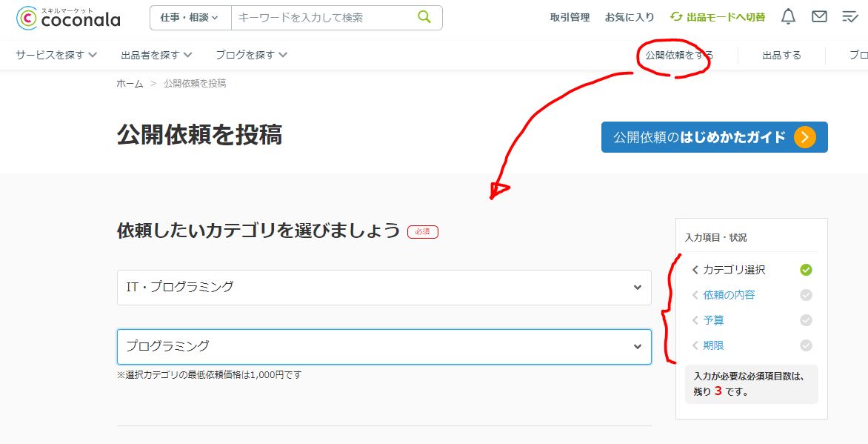Open the IT・プログラミング category dropdown
Screen dimensions: 868x444
point(384,287)
